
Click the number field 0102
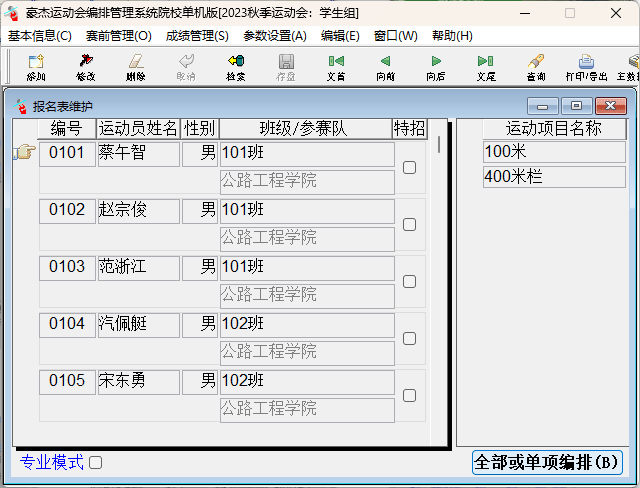coord(67,211)
